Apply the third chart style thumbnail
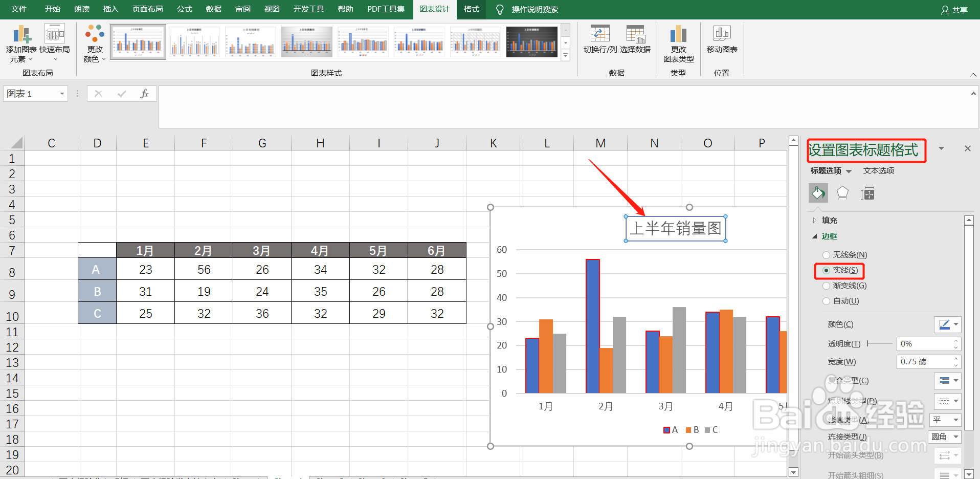 tap(251, 41)
